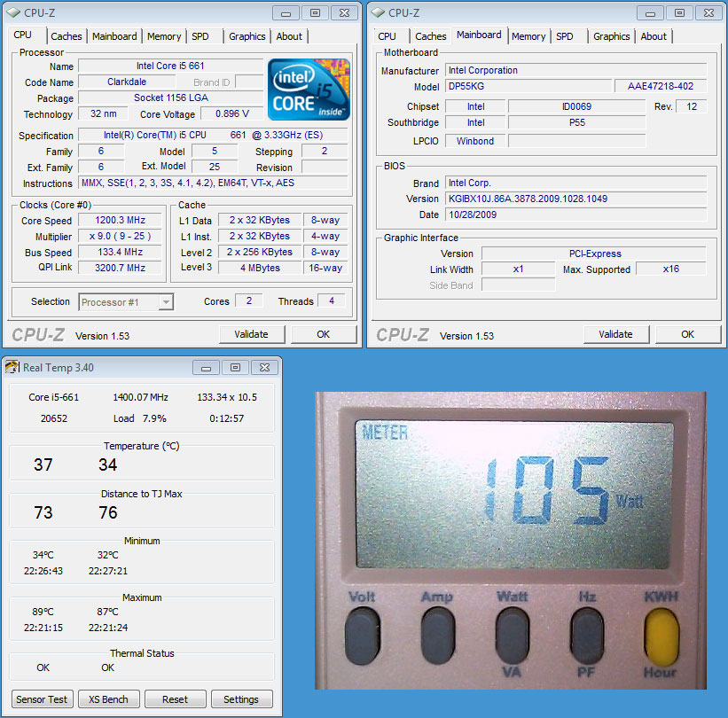The height and width of the screenshot is (718, 728).
Task: Click the CPU-Z icon in the Mainboard window title bar
Action: (378, 12)
